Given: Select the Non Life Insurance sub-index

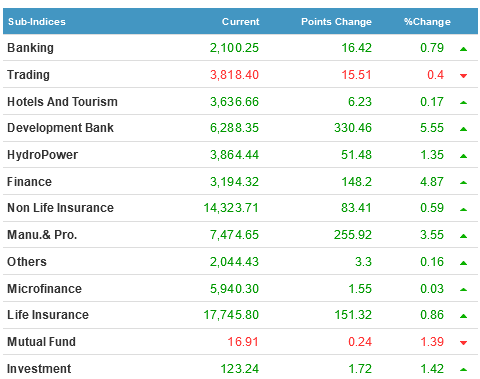Looking at the screenshot, I should [x=60, y=208].
